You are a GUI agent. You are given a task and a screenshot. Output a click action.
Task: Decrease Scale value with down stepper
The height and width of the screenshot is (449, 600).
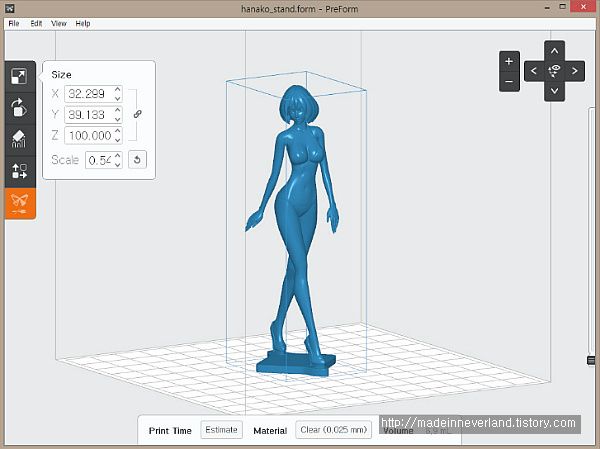(117, 164)
